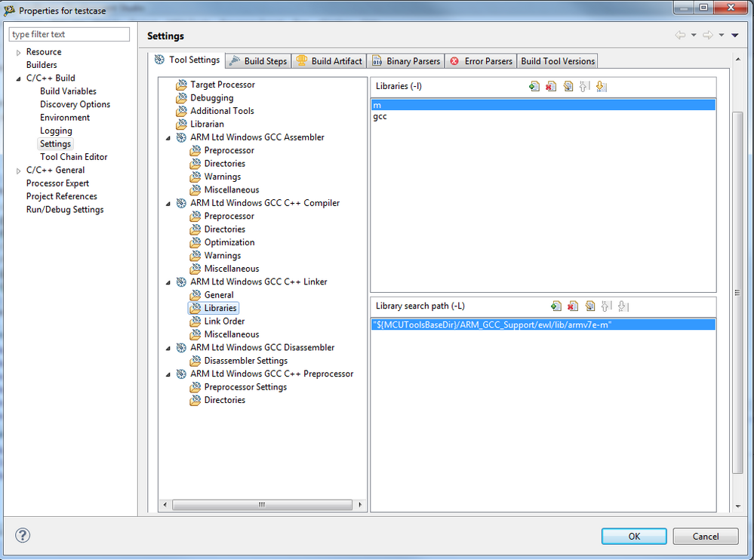Collapse the C/C++ Build node
Image resolution: width=754 pixels, height=560 pixels.
coord(18,78)
